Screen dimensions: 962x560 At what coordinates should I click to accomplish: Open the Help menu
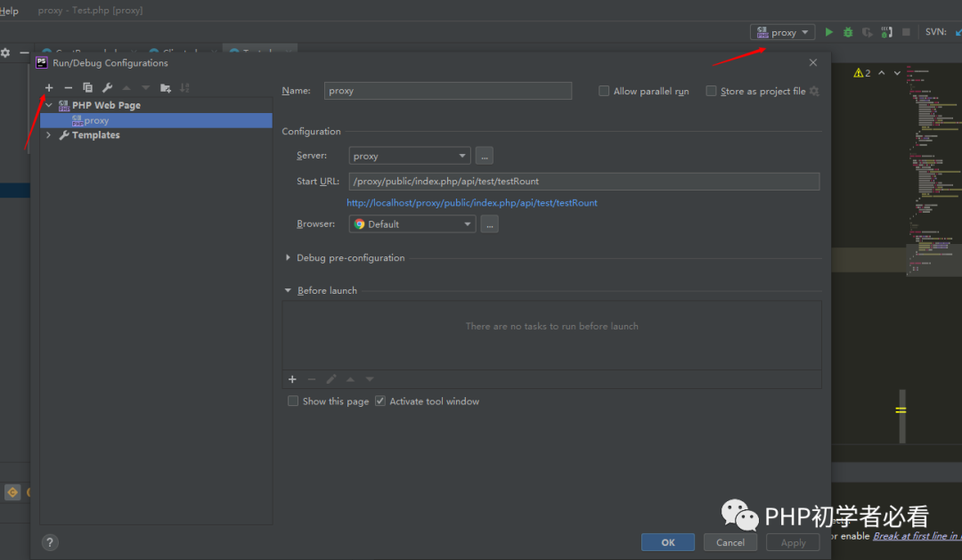coord(9,11)
